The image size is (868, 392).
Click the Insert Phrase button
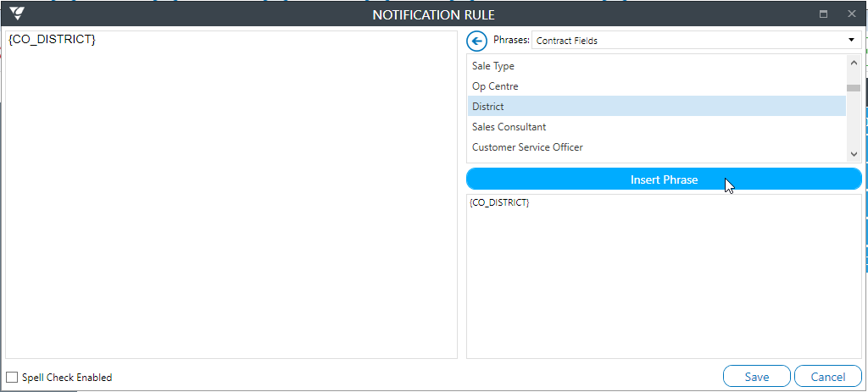click(664, 179)
